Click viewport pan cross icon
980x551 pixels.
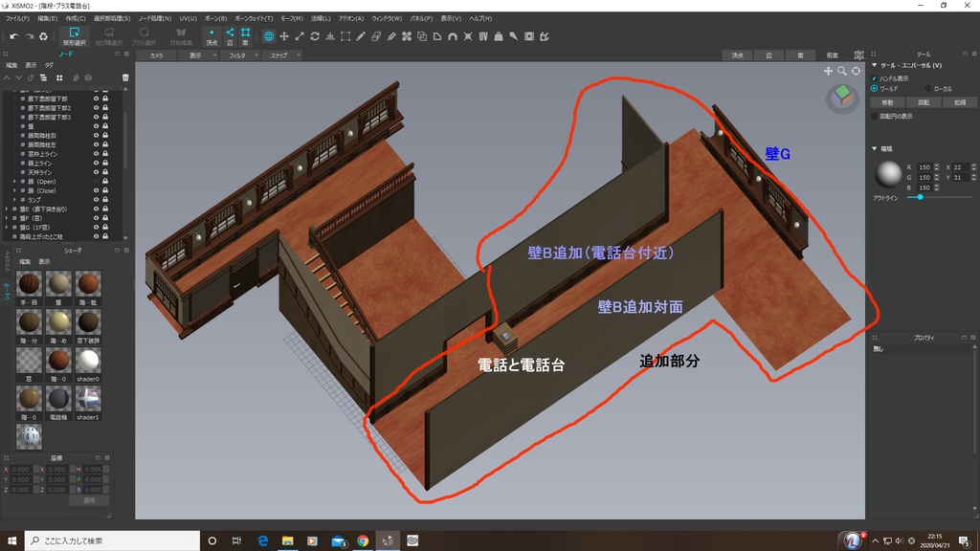point(828,71)
